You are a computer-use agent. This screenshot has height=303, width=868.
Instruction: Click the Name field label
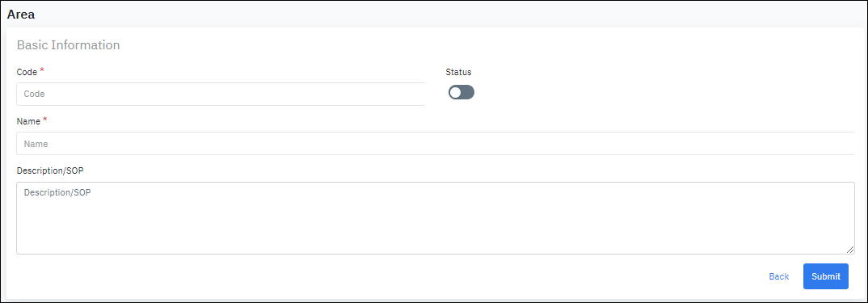point(29,121)
